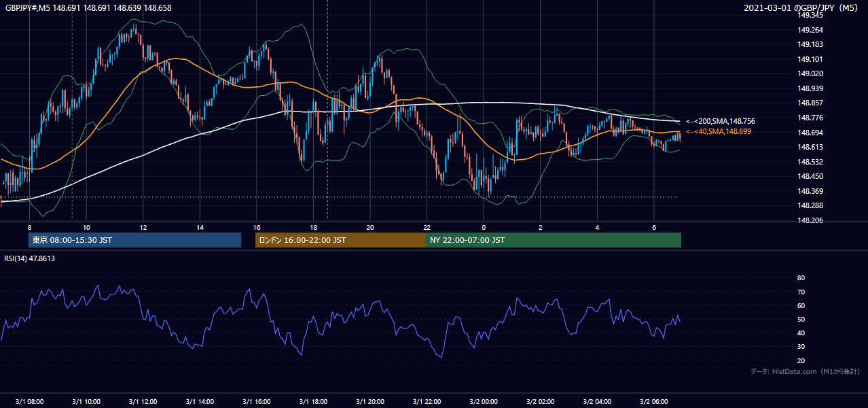This screenshot has width=868, height=408.
Task: Click bottom time label 3/1 08:00
Action: coord(29,401)
